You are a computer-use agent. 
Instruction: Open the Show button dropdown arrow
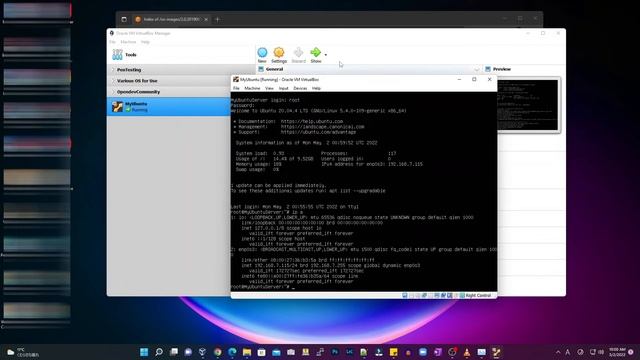[325, 55]
